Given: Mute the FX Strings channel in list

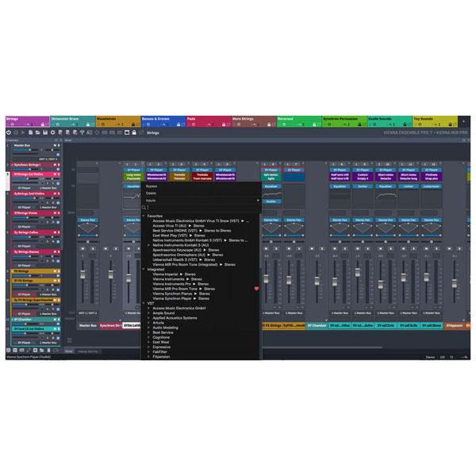Looking at the screenshot, I should pyautogui.click(x=55, y=271).
